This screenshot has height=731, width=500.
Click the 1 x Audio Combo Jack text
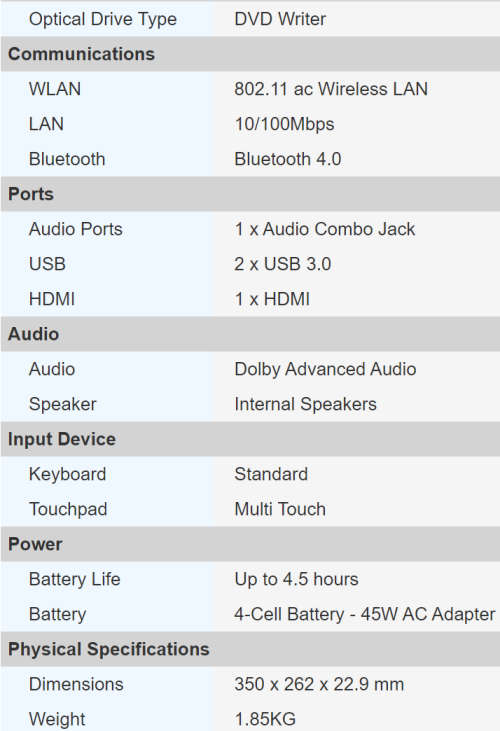point(325,229)
